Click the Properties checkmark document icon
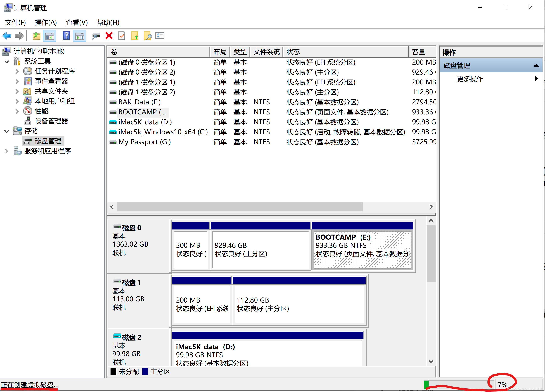The height and width of the screenshot is (392, 545). point(122,36)
